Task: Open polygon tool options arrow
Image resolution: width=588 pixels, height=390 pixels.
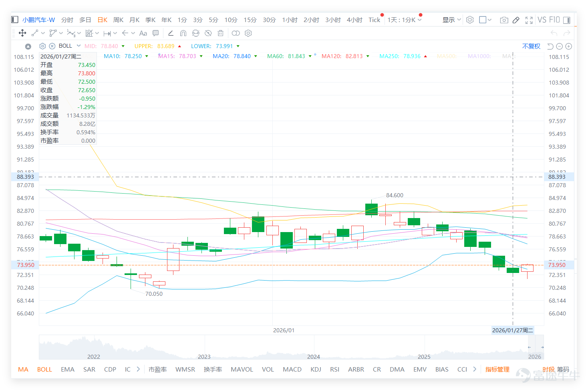Action: (x=61, y=33)
